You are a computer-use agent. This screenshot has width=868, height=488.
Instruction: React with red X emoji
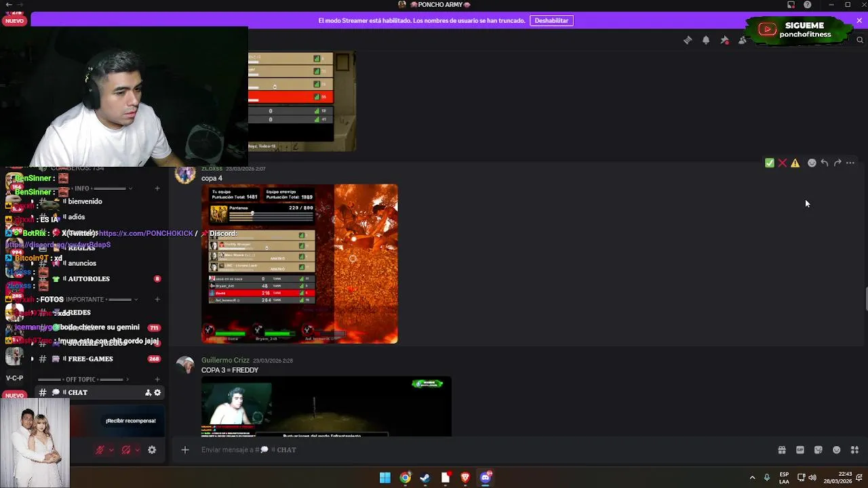[x=783, y=163]
